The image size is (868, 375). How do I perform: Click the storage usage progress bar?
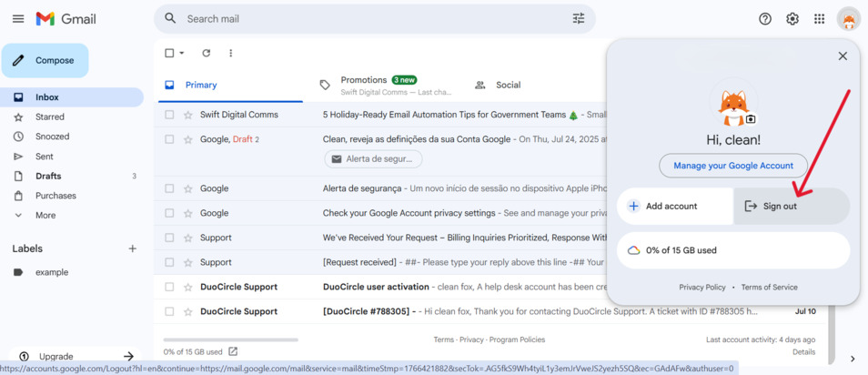pos(231,340)
